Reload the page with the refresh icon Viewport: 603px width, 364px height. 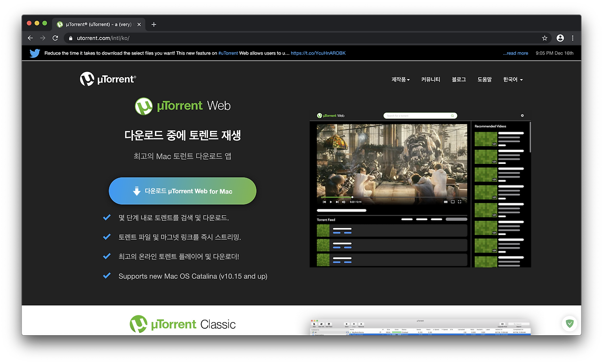[55, 38]
